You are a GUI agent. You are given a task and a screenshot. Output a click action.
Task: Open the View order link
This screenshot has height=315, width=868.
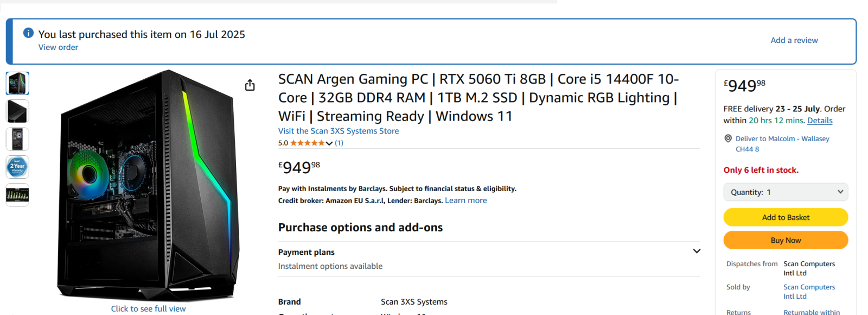pyautogui.click(x=58, y=47)
